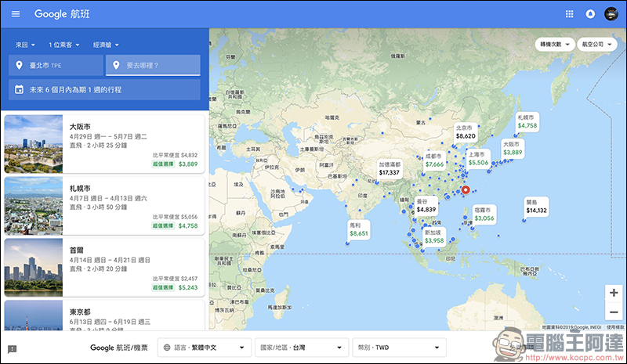This screenshot has width=627, height=364.
Task: Open the 幣別 TWD currency dropdown
Action: 399,348
